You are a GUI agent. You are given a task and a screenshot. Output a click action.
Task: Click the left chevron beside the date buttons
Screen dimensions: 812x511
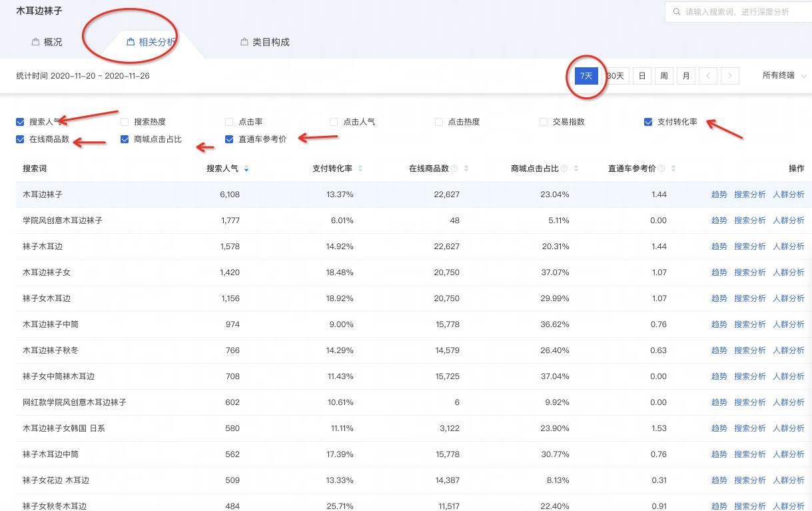[x=707, y=75]
